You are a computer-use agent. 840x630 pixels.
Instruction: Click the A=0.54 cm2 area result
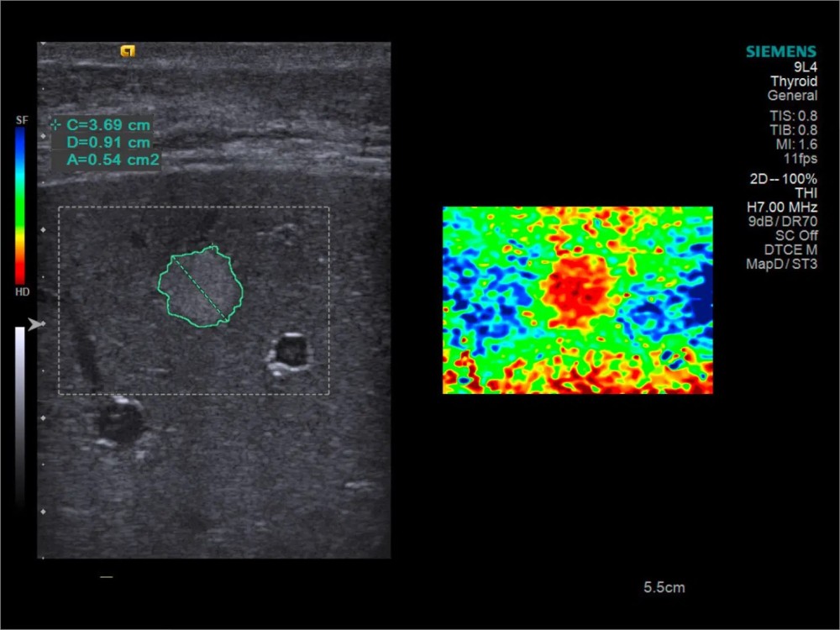click(x=113, y=159)
